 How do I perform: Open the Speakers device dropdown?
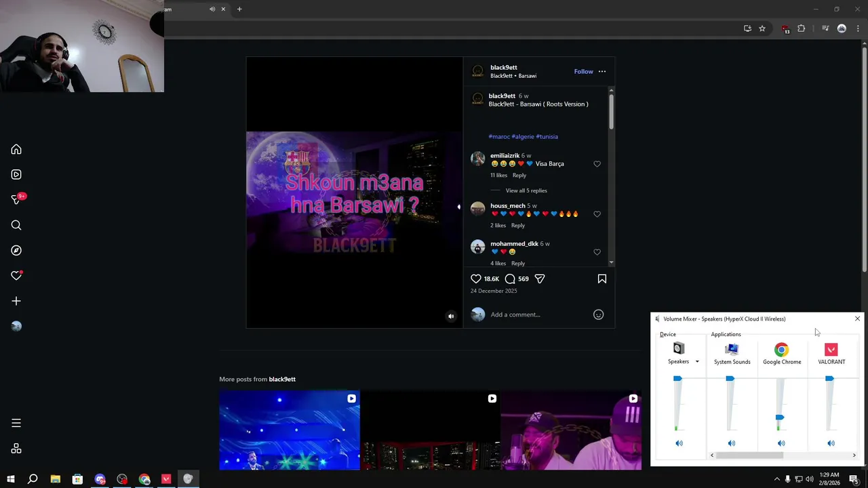696,362
